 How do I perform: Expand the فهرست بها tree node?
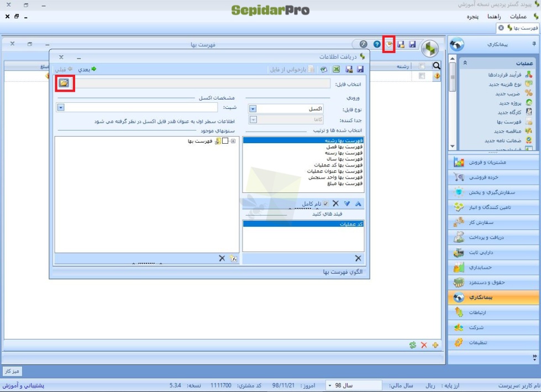point(233,141)
